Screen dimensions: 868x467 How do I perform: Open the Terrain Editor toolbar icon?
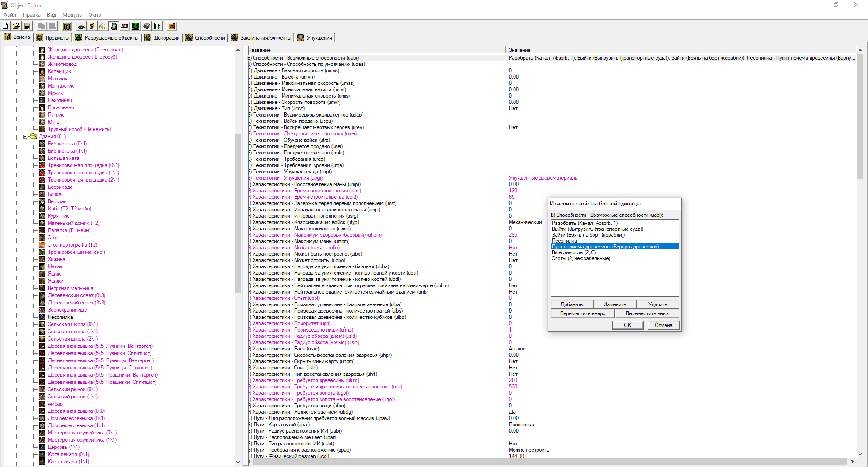pyautogui.click(x=81, y=26)
